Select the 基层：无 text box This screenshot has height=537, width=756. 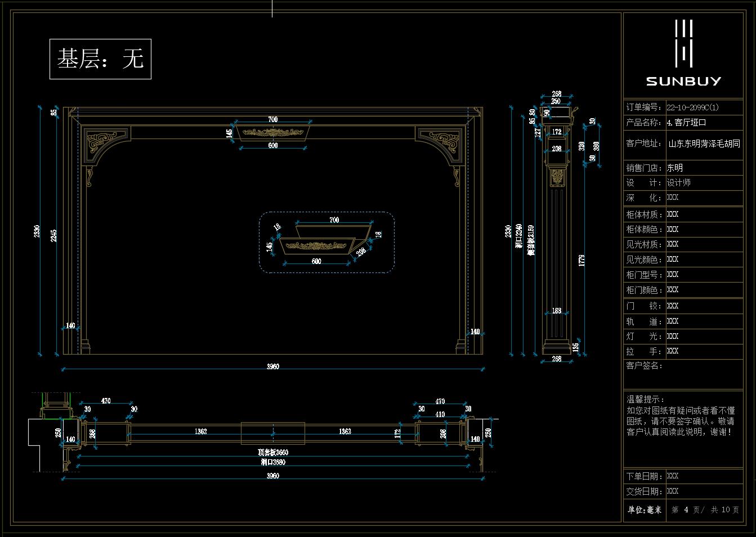point(100,59)
